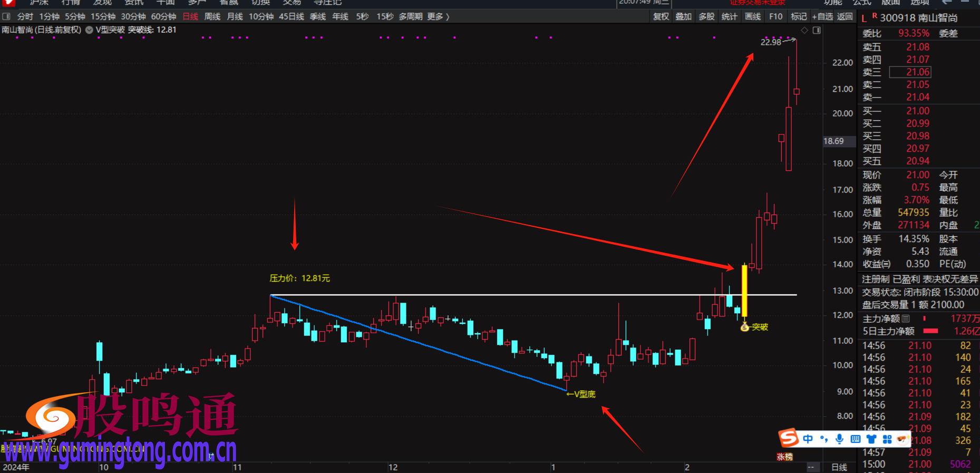Open V型突破 indicator dropdown arrow
This screenshot has width=980, height=473.
tap(89, 30)
